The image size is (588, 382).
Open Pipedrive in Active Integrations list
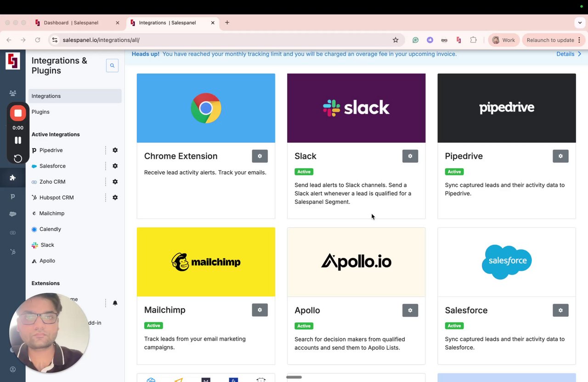coord(51,150)
